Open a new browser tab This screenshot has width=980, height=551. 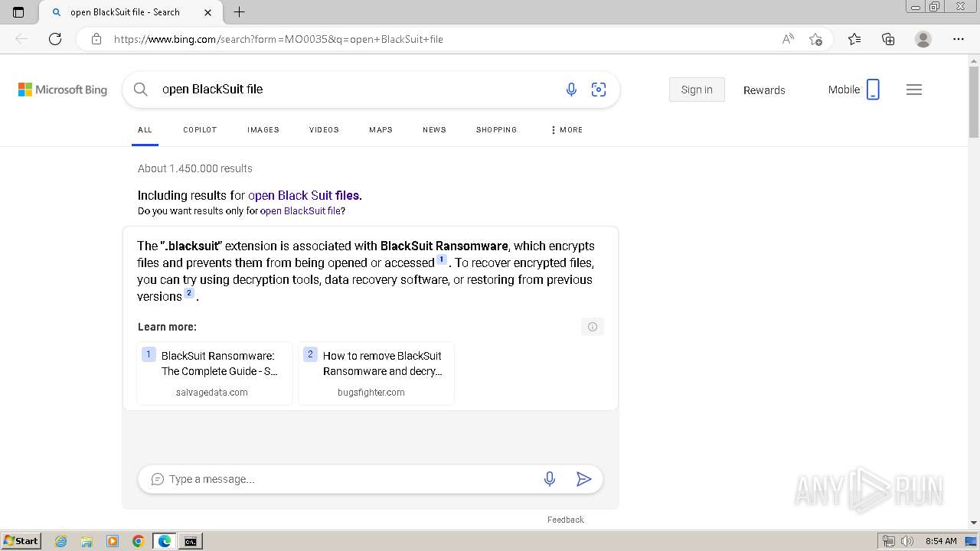[x=239, y=12]
